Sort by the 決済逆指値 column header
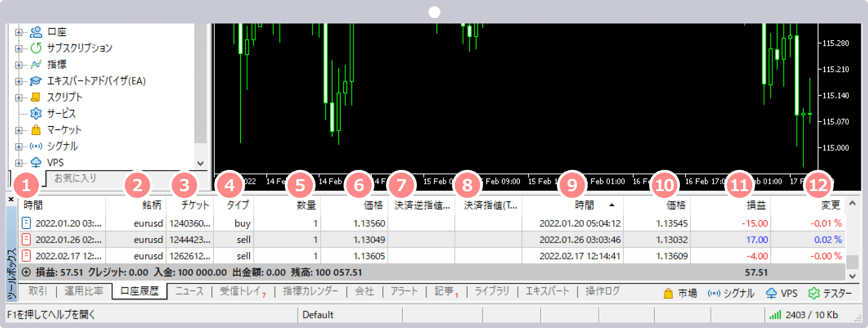Viewport: 868px width, 328px height. [421, 205]
